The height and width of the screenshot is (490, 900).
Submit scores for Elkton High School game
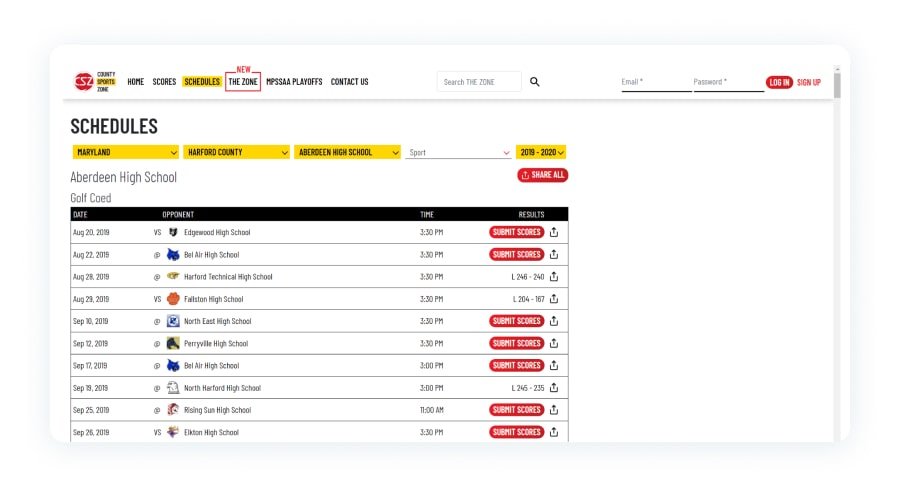[x=517, y=433]
